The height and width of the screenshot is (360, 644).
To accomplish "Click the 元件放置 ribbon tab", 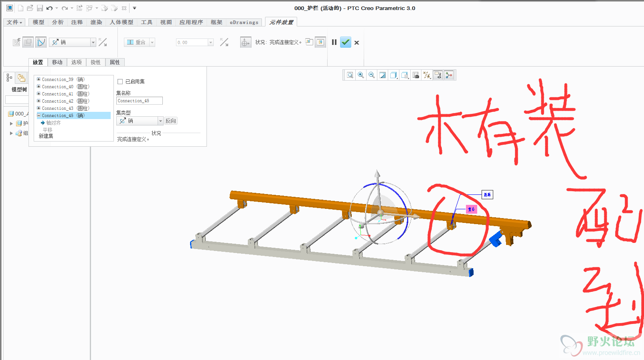I will (x=281, y=22).
